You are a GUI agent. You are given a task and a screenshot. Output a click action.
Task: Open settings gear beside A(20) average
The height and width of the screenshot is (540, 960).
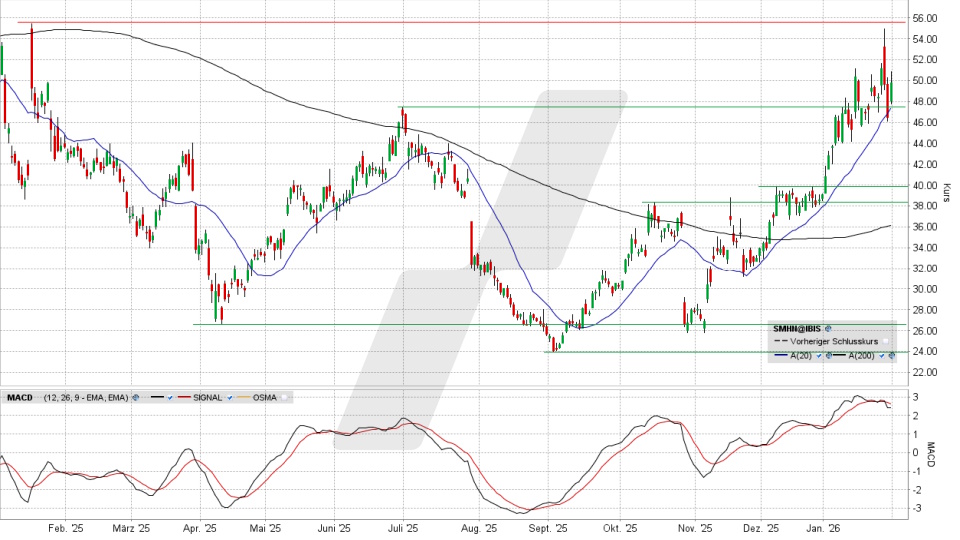tap(827, 355)
